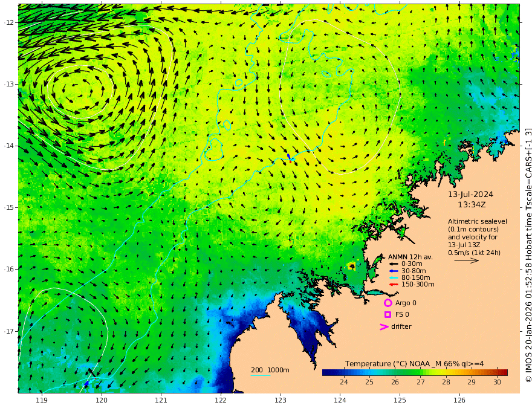Click the colorbar tick label '29'
Screen dimensions: 532x411
[x=472, y=382]
